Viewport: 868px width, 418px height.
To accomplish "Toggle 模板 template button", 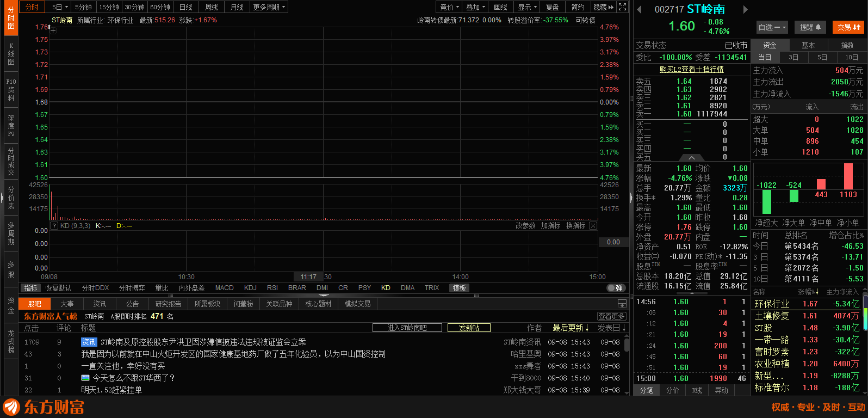I will tap(460, 288).
